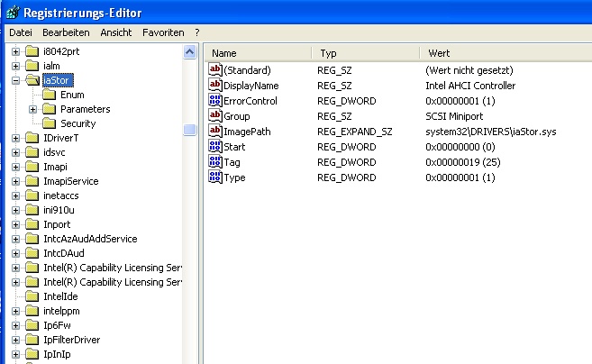
Task: Click the tree pane scrollbar thumb
Action: tap(189, 130)
